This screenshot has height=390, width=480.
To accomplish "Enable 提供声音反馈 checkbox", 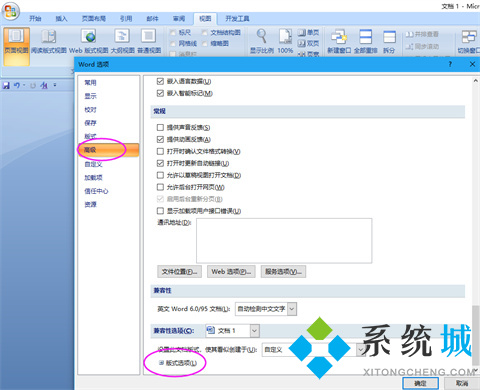I will click(160, 127).
